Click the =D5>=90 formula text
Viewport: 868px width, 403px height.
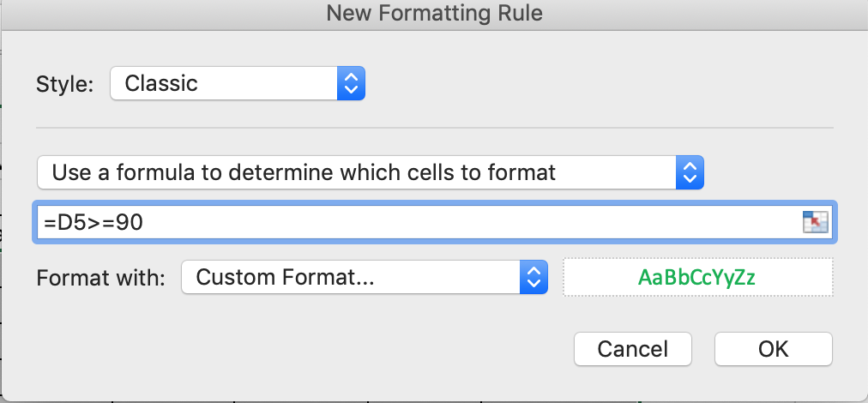(93, 223)
